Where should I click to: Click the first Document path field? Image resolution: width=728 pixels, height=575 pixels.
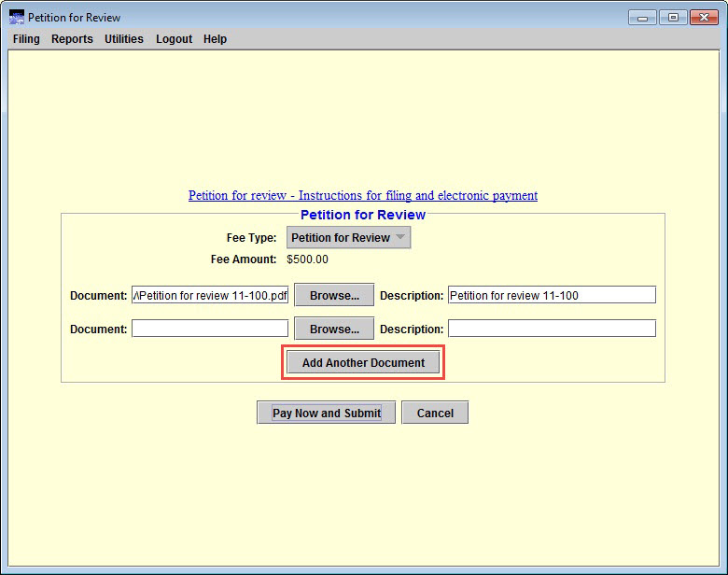pyautogui.click(x=210, y=295)
